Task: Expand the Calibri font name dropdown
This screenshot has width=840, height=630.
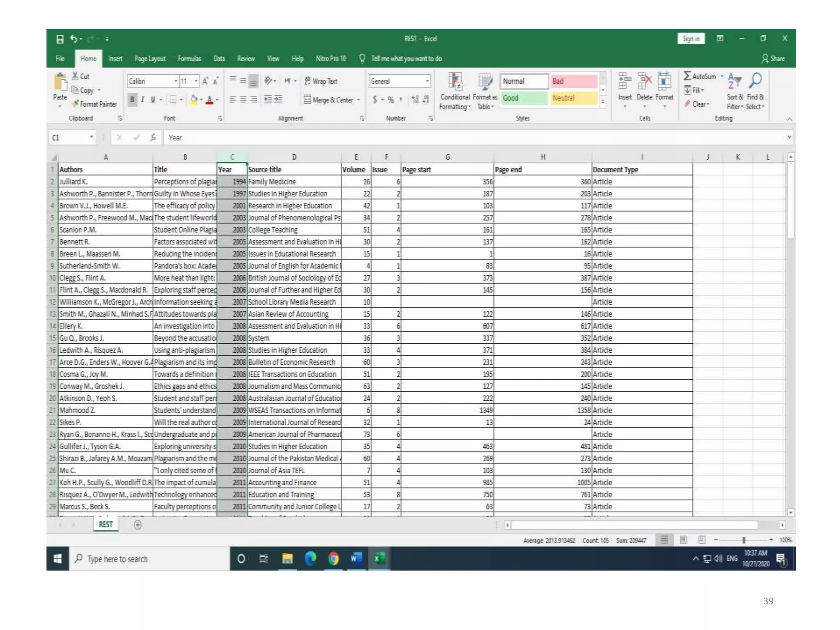Action: click(x=176, y=81)
